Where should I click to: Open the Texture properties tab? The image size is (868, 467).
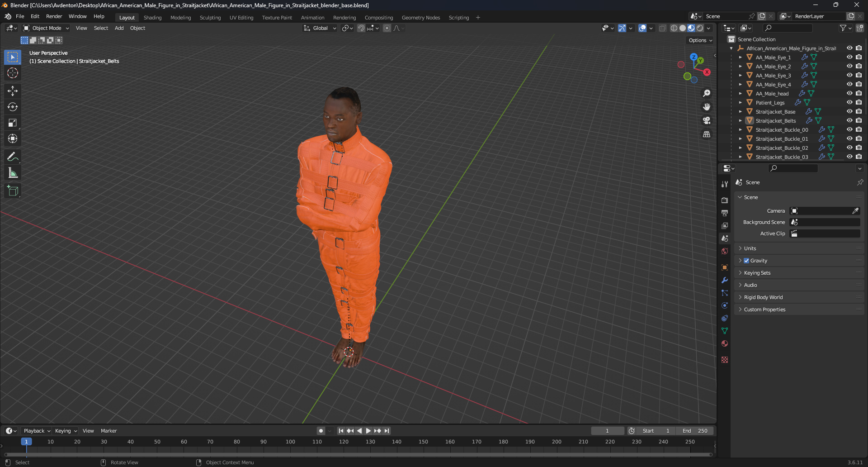coord(725,360)
